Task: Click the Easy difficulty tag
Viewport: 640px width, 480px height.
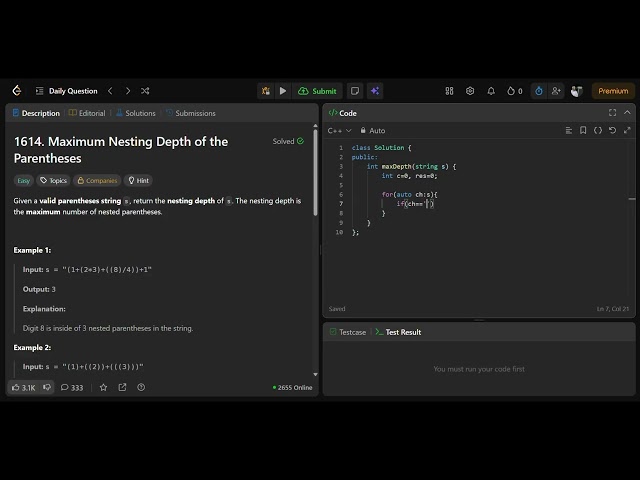Action: tap(24, 180)
